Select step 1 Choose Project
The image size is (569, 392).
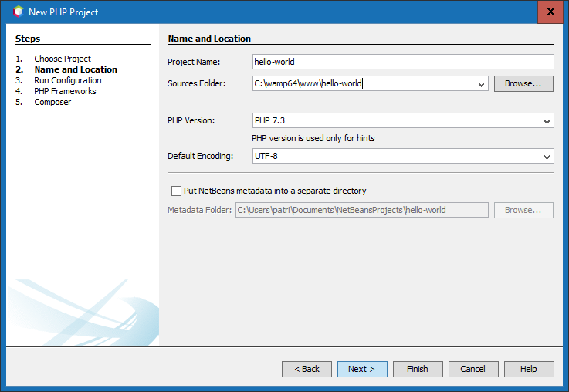tap(63, 59)
